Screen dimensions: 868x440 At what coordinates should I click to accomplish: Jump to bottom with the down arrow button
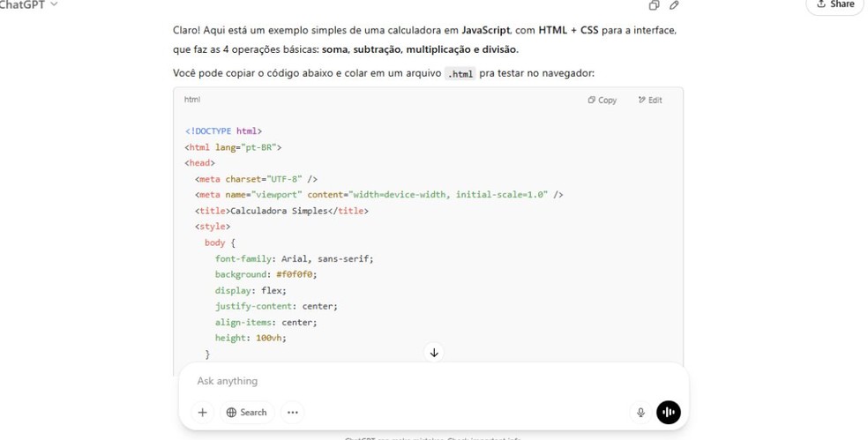coord(434,353)
